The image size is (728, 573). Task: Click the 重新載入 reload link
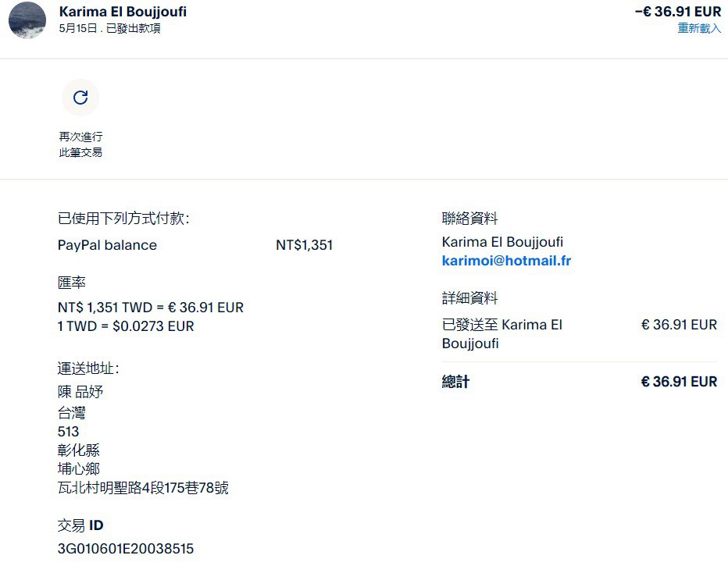pos(699,28)
